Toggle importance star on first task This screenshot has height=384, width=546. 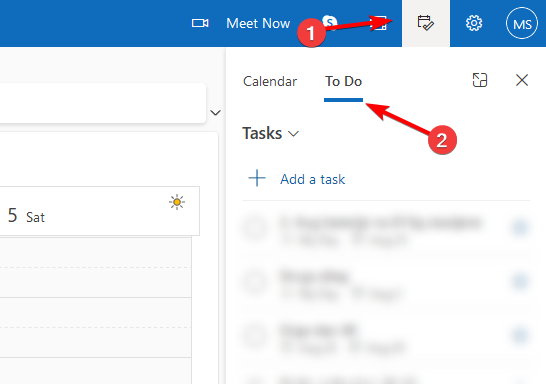[520, 228]
